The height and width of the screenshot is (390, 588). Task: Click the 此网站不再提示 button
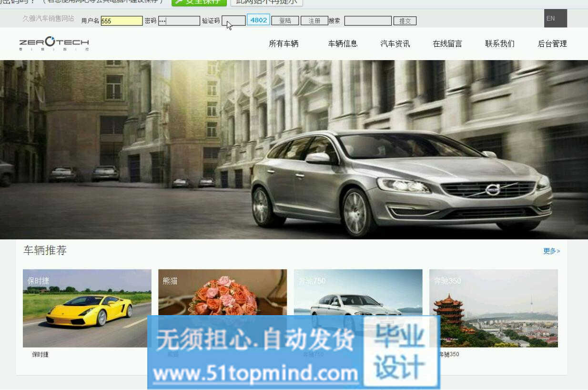coord(266,2)
